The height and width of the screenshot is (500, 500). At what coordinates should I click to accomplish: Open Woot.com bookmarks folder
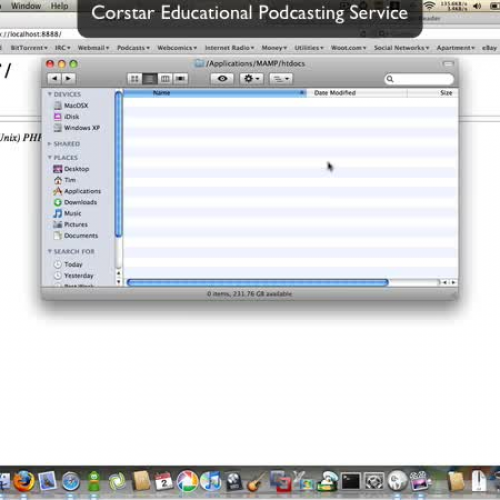point(348,48)
